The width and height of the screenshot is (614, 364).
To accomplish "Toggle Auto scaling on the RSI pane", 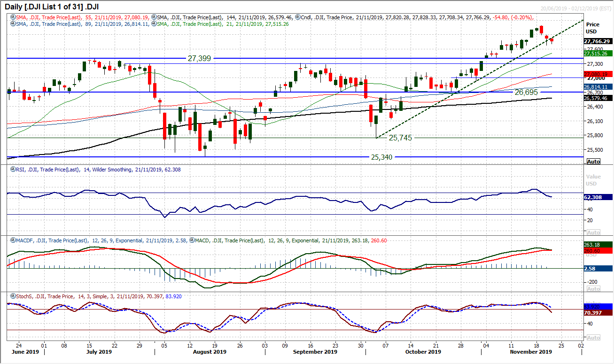I will [594, 231].
